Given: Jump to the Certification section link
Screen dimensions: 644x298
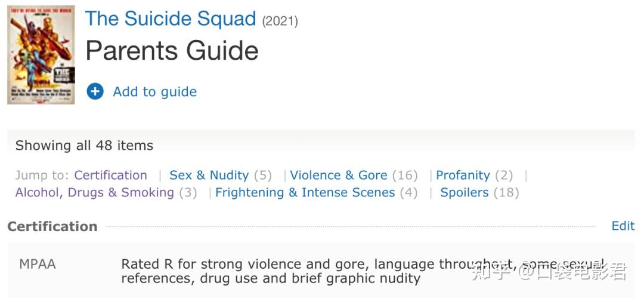Looking at the screenshot, I should pyautogui.click(x=110, y=175).
